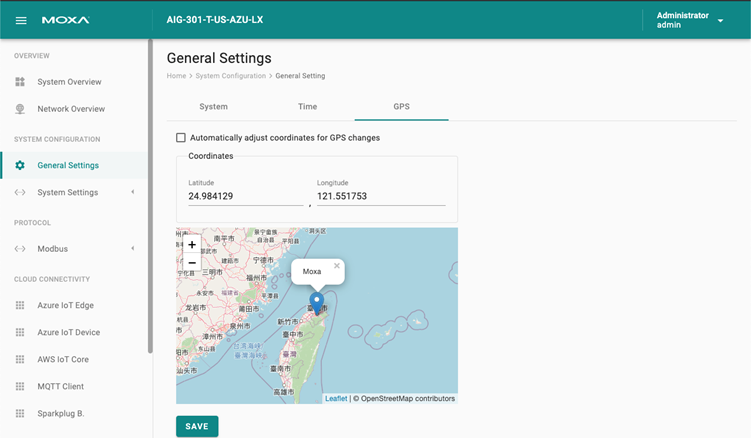Zoom in on the map
Image resolution: width=751 pixels, height=438 pixels.
[x=192, y=244]
